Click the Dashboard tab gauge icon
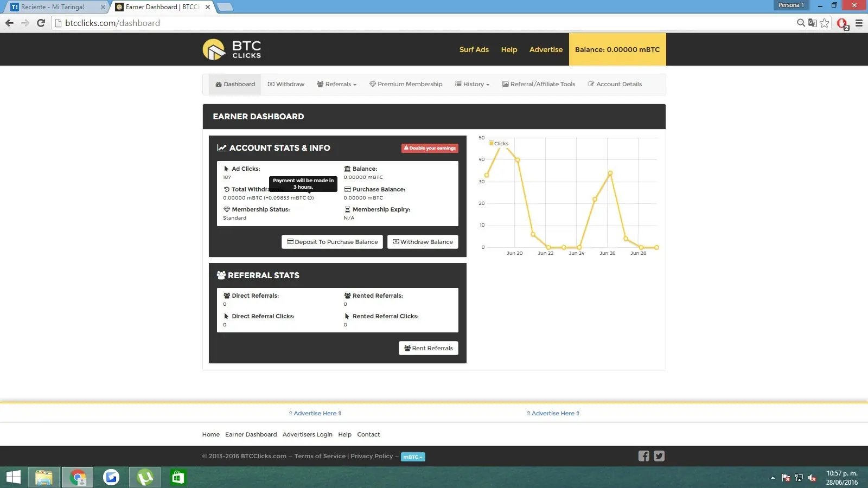Image resolution: width=868 pixels, height=488 pixels. click(219, 84)
